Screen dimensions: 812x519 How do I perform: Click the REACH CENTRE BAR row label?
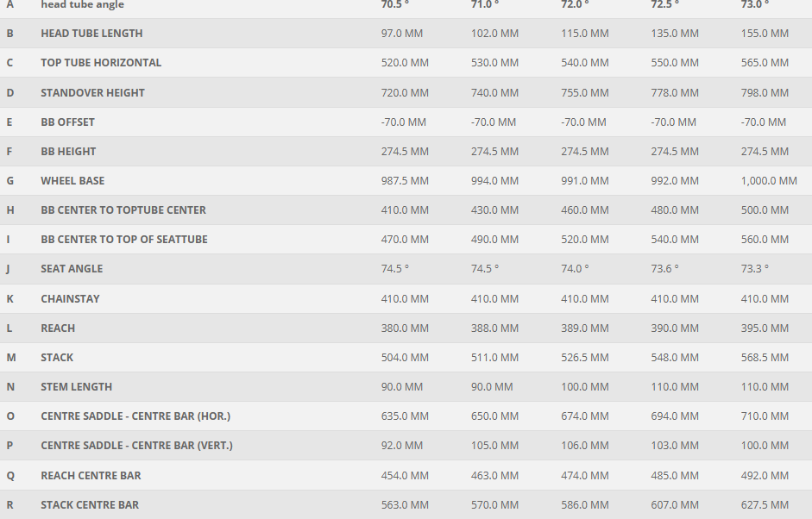pos(91,476)
